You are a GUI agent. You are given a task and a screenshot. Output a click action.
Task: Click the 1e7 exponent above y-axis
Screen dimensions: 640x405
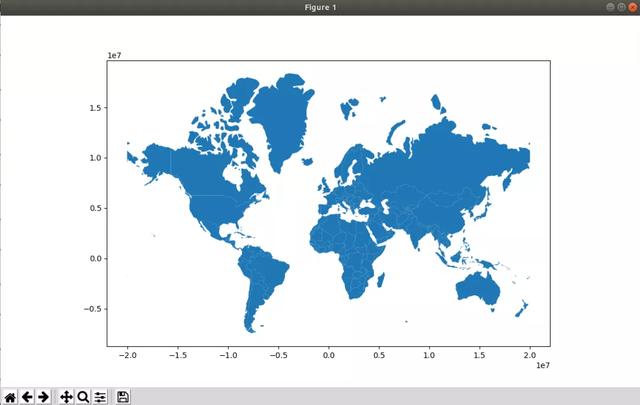114,56
